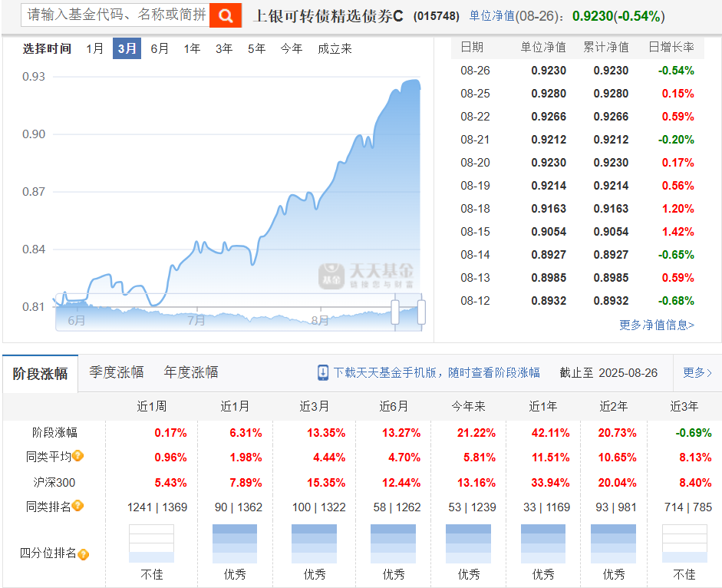Viewport: 722px width, 588px height.
Task: Select the 1年 time range
Action: [x=192, y=48]
